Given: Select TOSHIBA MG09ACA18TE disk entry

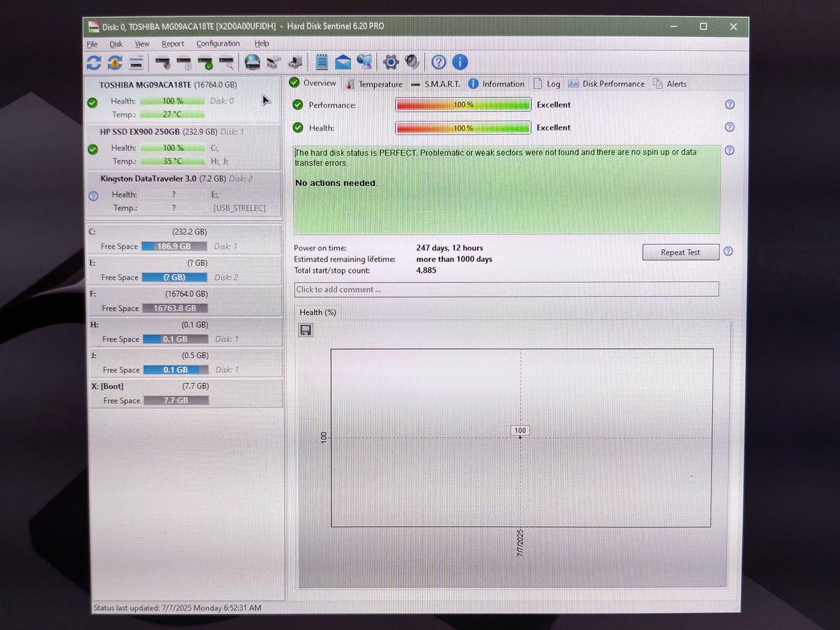Looking at the screenshot, I should [x=183, y=99].
